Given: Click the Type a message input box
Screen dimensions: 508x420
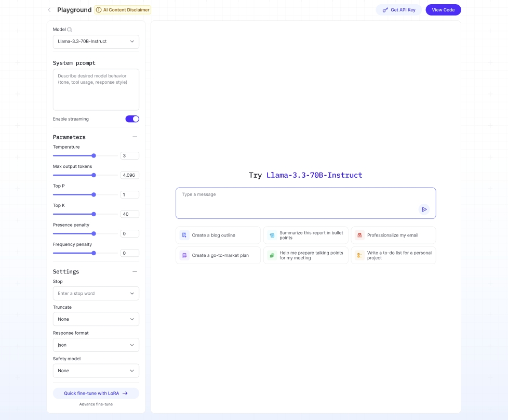Looking at the screenshot, I should [296, 200].
